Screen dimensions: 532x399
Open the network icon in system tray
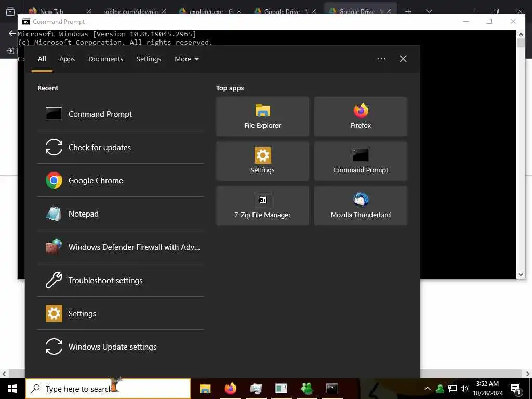coord(453,389)
